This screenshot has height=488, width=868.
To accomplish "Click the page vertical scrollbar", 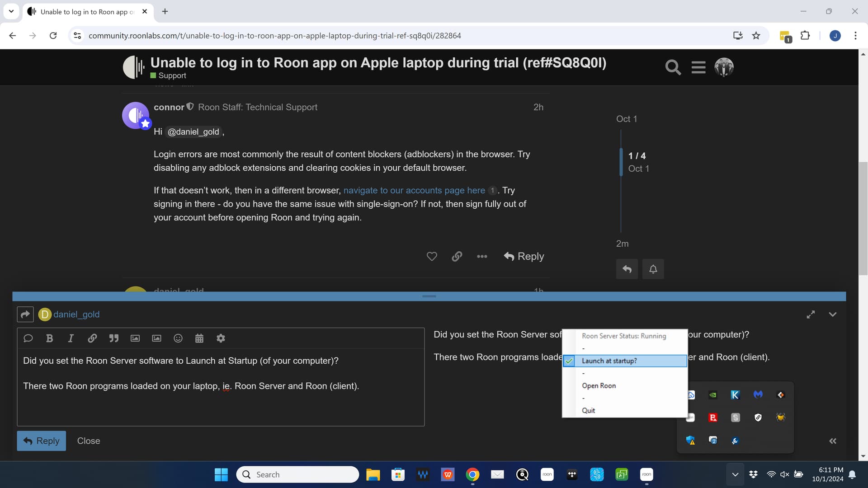I will pos(863,219).
